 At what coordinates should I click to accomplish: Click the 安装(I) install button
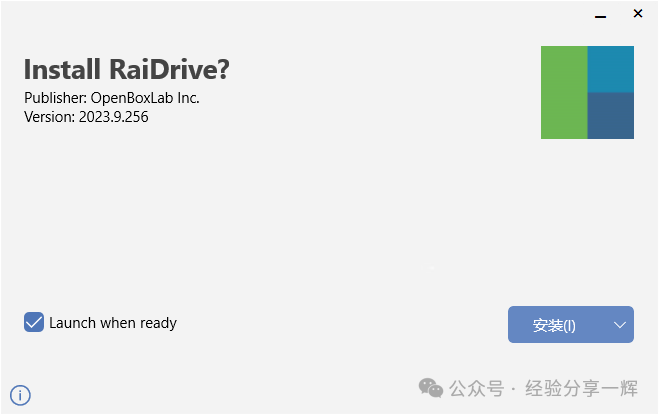coord(554,325)
